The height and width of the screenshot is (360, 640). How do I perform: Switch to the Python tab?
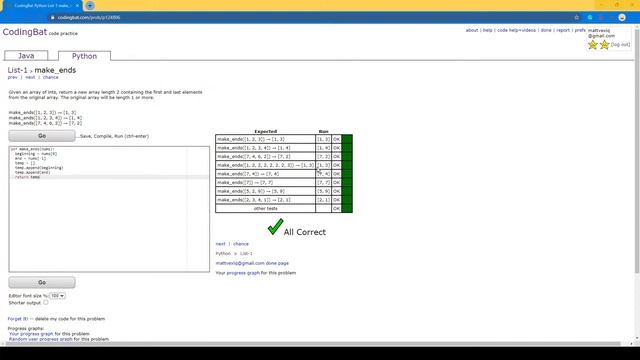[84, 56]
